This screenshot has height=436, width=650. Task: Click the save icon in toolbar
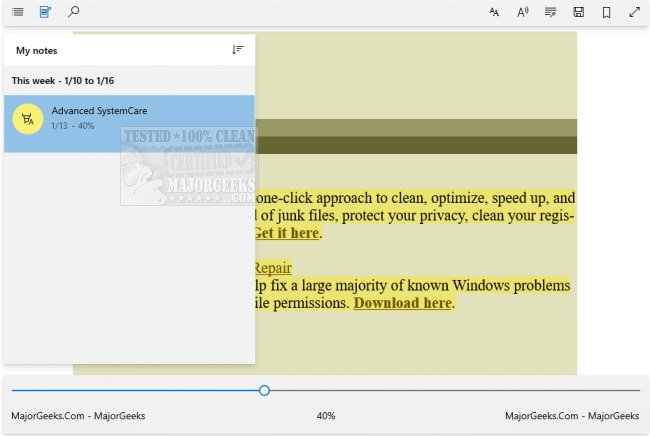coord(579,12)
